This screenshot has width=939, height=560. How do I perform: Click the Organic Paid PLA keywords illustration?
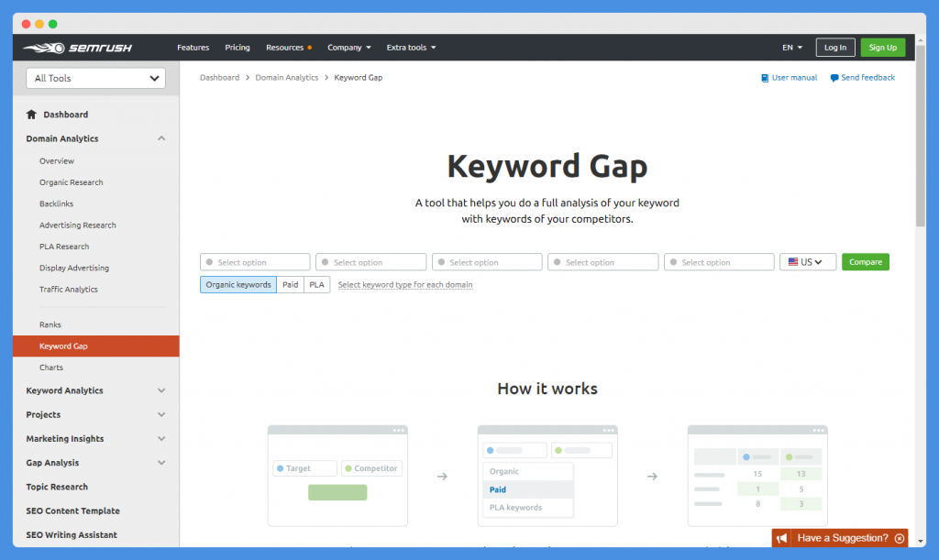click(547, 477)
